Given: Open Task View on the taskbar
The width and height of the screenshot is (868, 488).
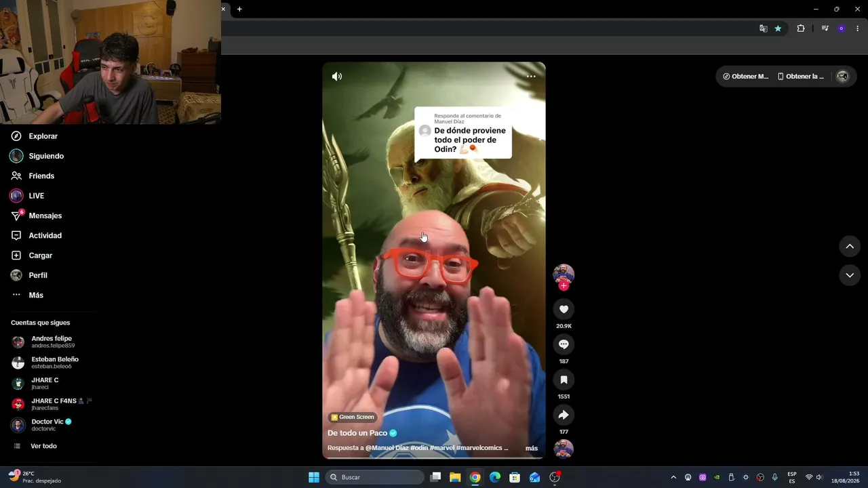Looking at the screenshot, I should 436,477.
